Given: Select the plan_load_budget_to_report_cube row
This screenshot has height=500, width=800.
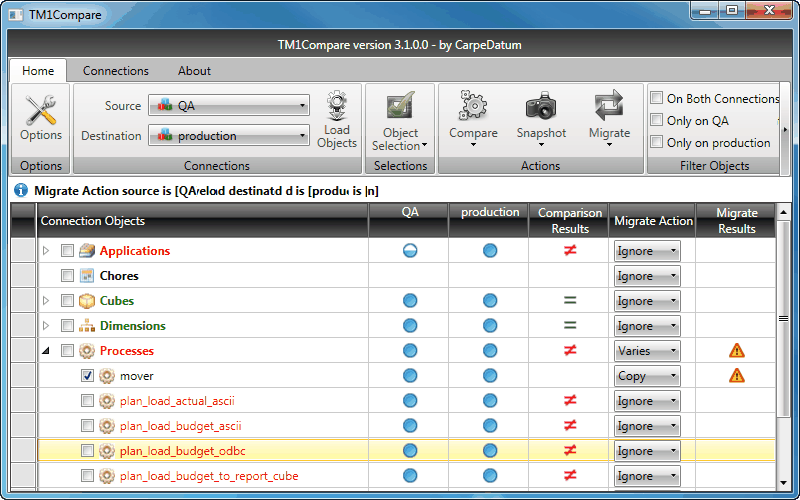Looking at the screenshot, I should (x=406, y=476).
